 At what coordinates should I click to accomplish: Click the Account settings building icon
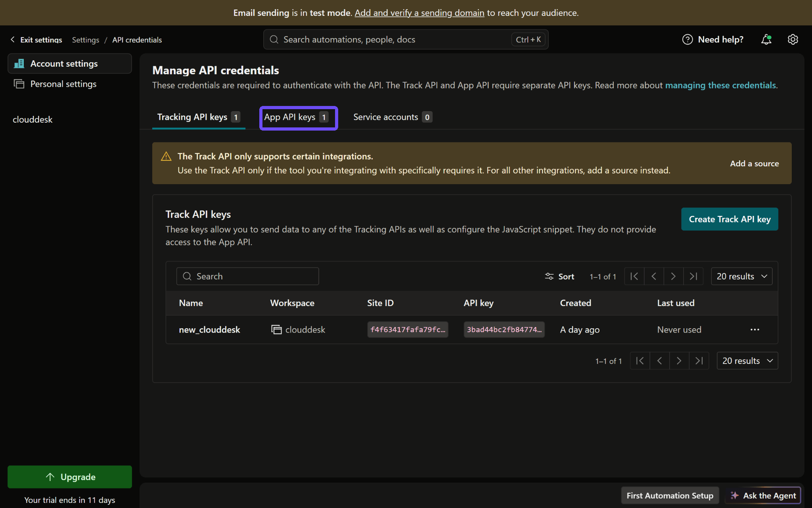tap(19, 63)
